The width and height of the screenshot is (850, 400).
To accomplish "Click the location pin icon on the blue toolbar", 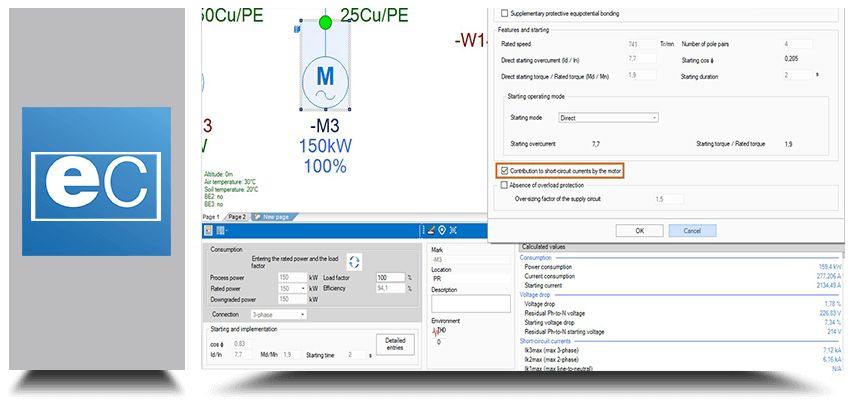I will coord(442,230).
